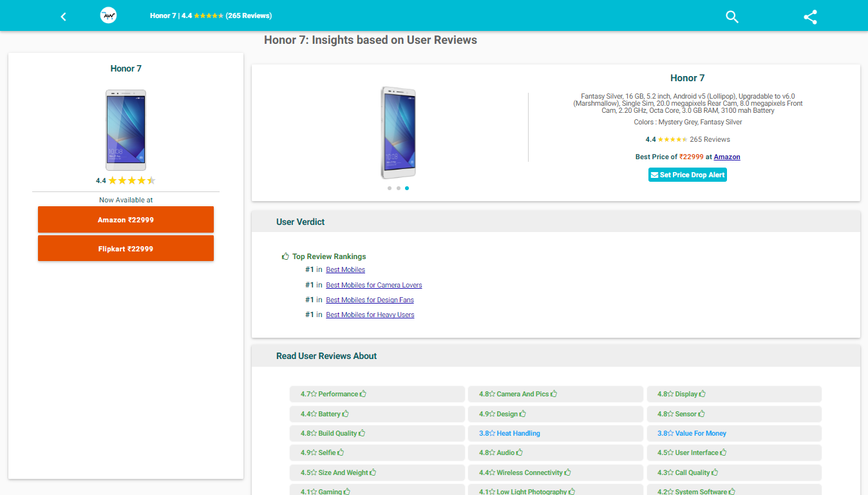Select the third active carousel dot
868x495 pixels.
[407, 188]
